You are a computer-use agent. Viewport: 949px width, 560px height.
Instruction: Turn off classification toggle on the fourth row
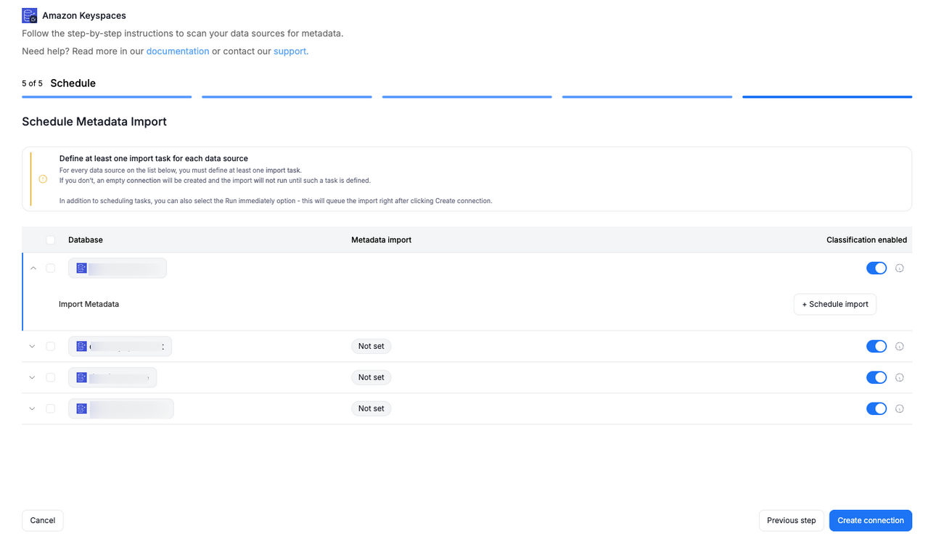point(876,409)
